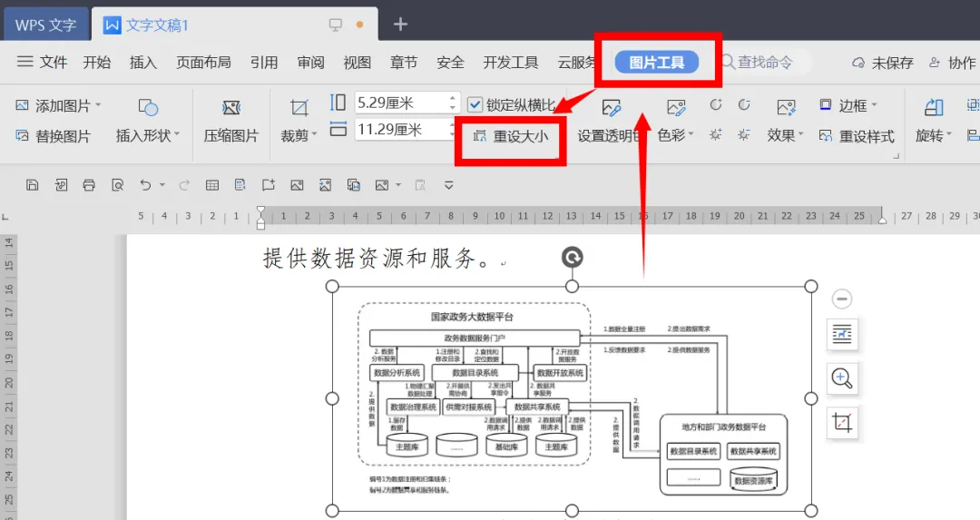Click the zoom magnifier icon beside picture

click(842, 378)
